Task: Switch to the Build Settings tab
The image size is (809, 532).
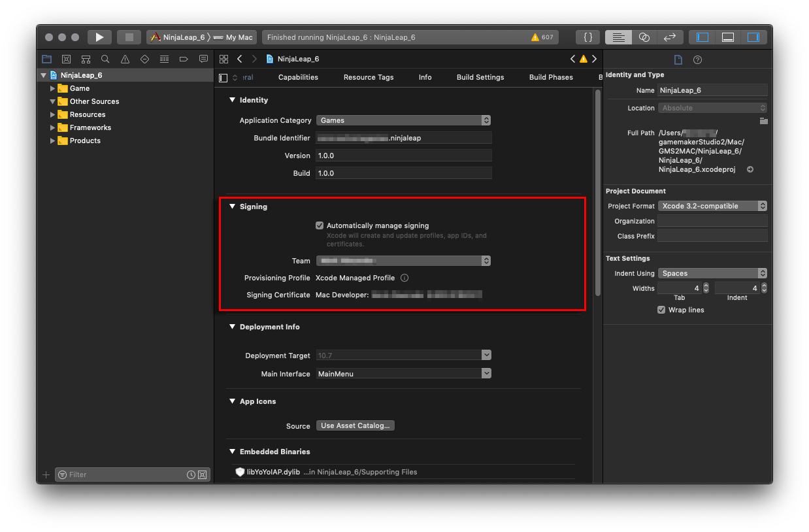Action: point(480,77)
